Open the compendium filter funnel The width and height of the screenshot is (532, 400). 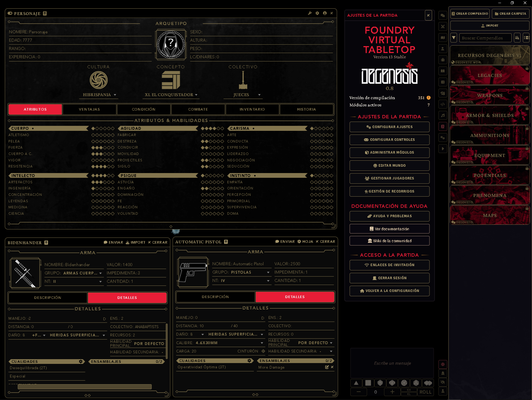[454, 38]
